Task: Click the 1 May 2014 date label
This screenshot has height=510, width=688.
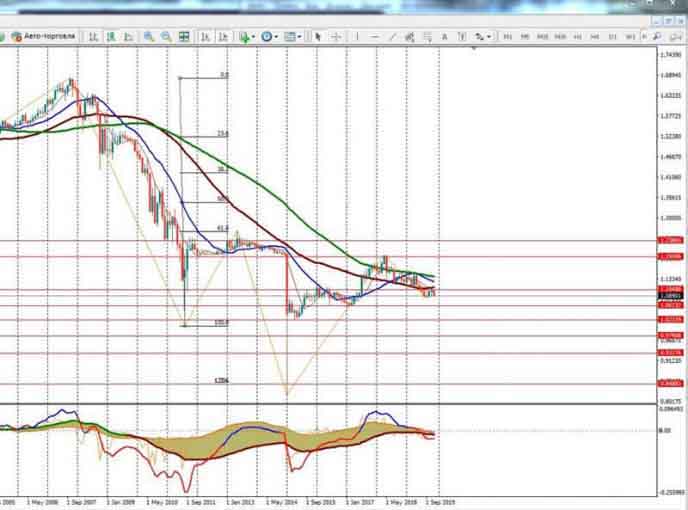Action: tap(281, 501)
